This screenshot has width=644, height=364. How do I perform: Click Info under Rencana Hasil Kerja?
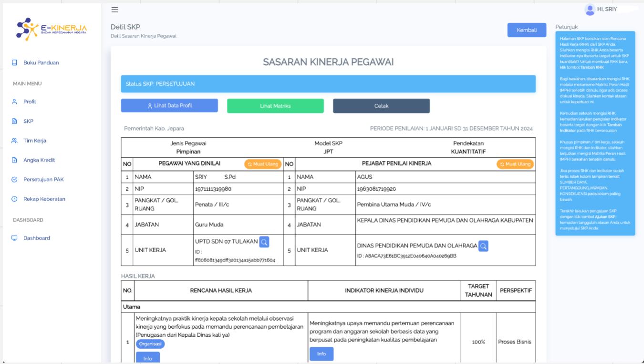pos(148,358)
